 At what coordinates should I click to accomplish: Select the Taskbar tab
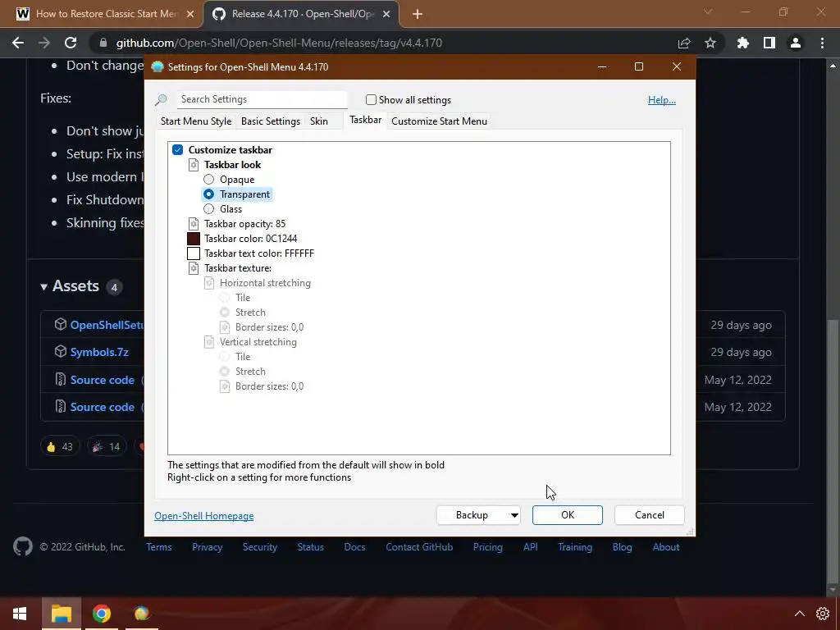(x=365, y=120)
